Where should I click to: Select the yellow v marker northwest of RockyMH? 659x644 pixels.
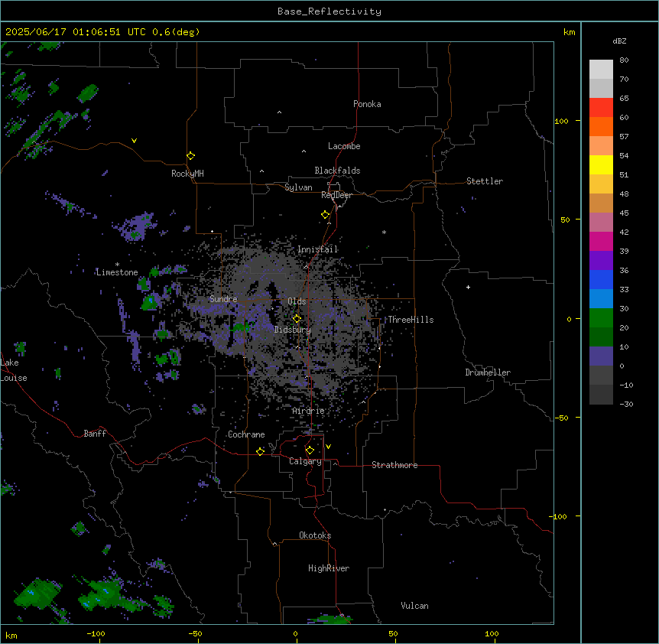(134, 141)
